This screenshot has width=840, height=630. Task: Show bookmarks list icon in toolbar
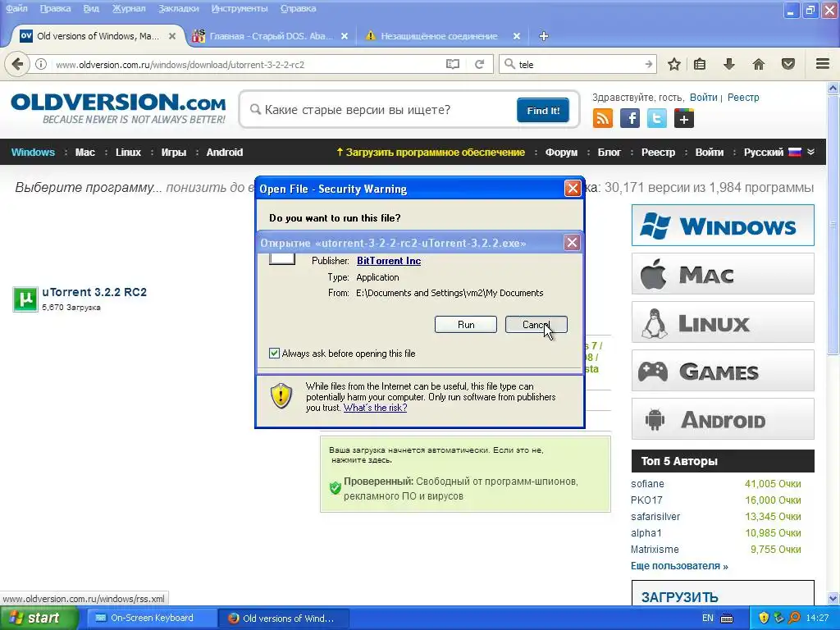click(700, 64)
